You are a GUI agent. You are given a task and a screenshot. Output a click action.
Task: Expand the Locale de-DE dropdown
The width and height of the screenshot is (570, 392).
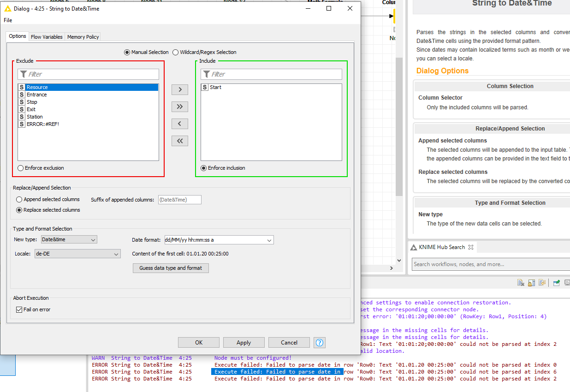(x=77, y=254)
